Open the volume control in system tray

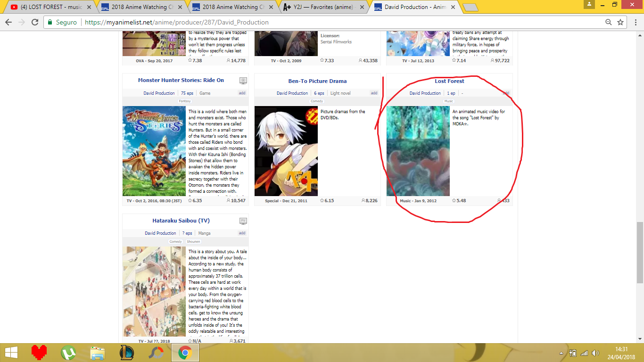[x=595, y=353]
